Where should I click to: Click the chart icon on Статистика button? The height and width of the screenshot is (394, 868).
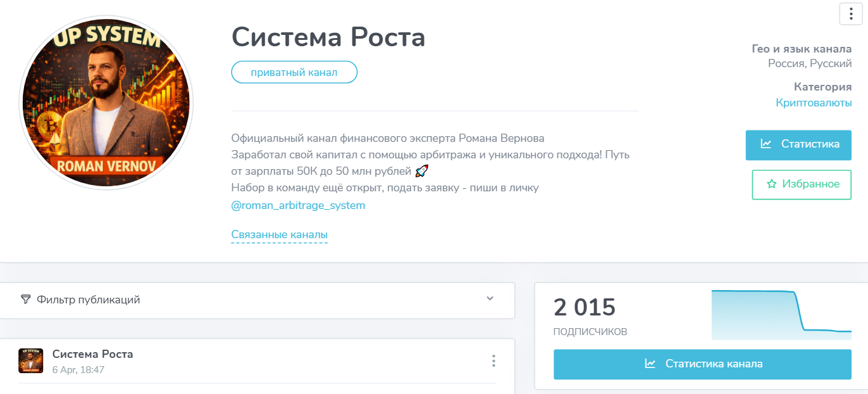tap(766, 144)
